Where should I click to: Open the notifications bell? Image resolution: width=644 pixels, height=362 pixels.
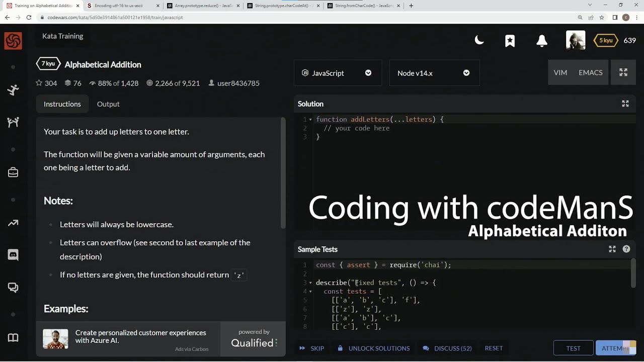[x=542, y=41]
